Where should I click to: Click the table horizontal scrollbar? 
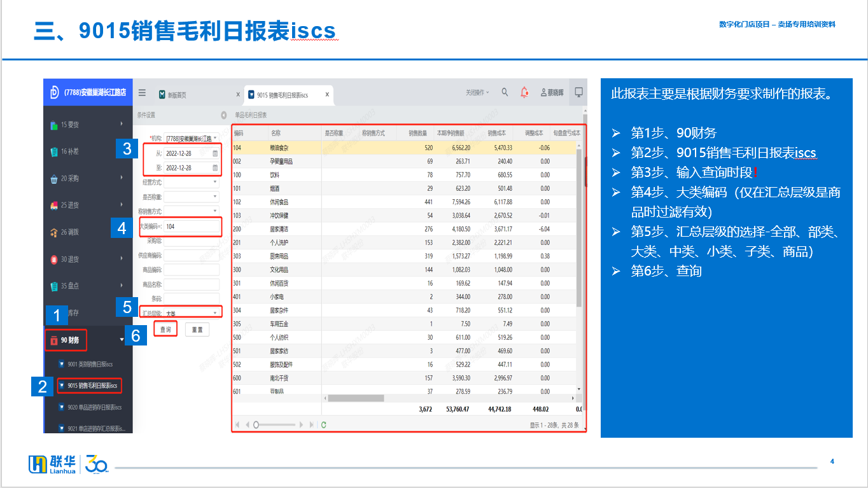pos(356,398)
